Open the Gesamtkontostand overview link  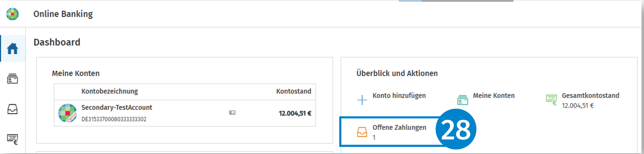[x=590, y=96]
